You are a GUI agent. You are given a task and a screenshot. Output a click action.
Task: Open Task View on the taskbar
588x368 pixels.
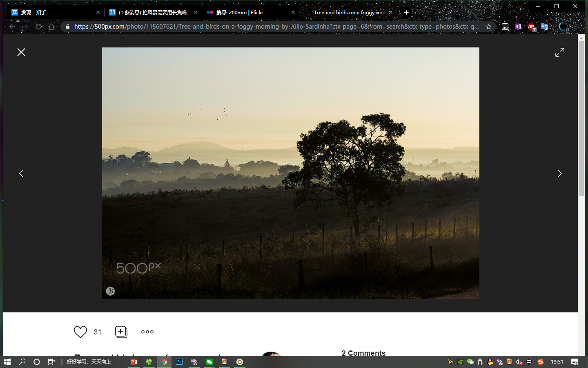click(51, 362)
